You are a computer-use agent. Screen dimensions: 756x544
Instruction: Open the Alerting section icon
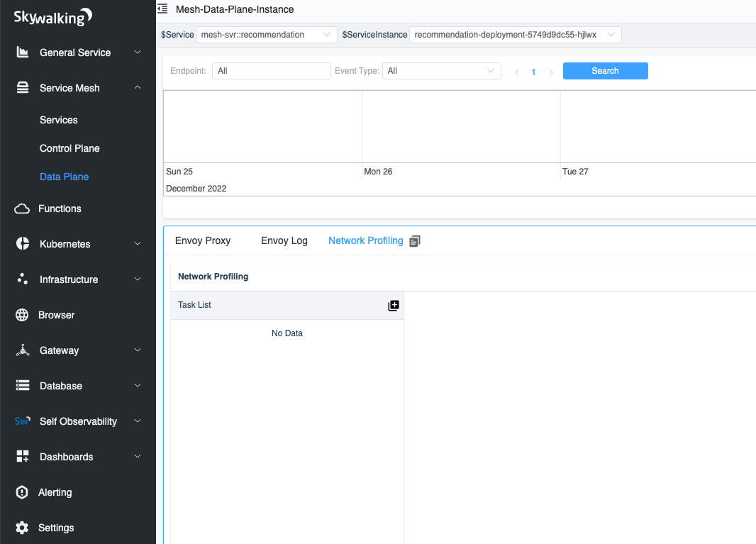[x=22, y=492]
